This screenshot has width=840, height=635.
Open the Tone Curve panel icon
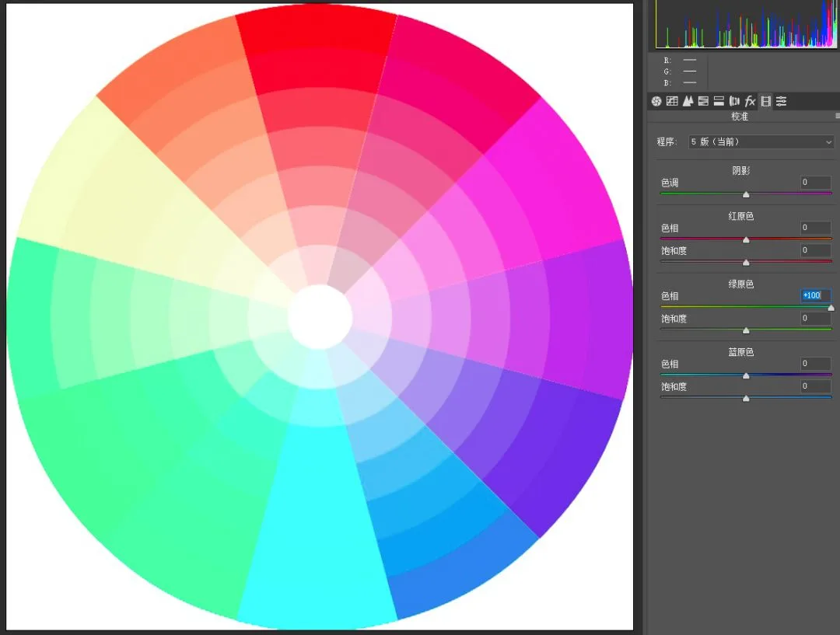point(672,101)
